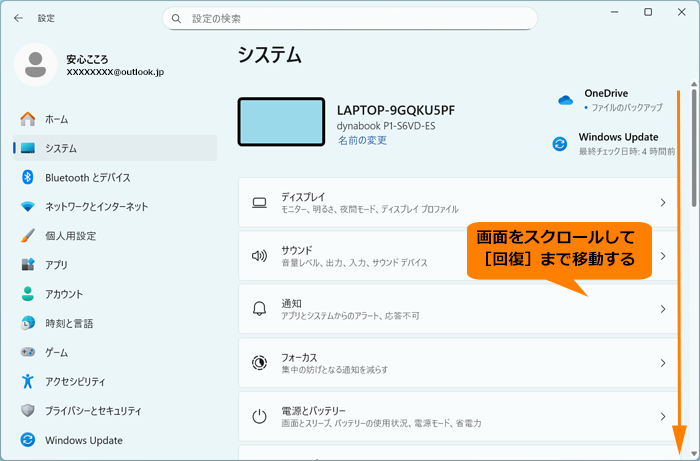The width and height of the screenshot is (700, 461).
Task: Open ネットワークとインターネット settings section
Action: [115, 207]
